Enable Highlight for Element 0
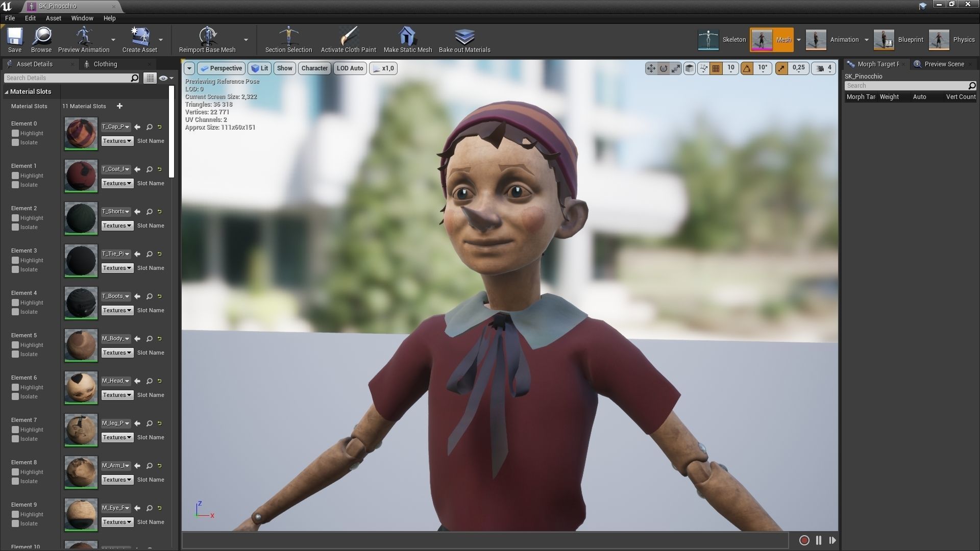The height and width of the screenshot is (551, 980). (x=15, y=133)
